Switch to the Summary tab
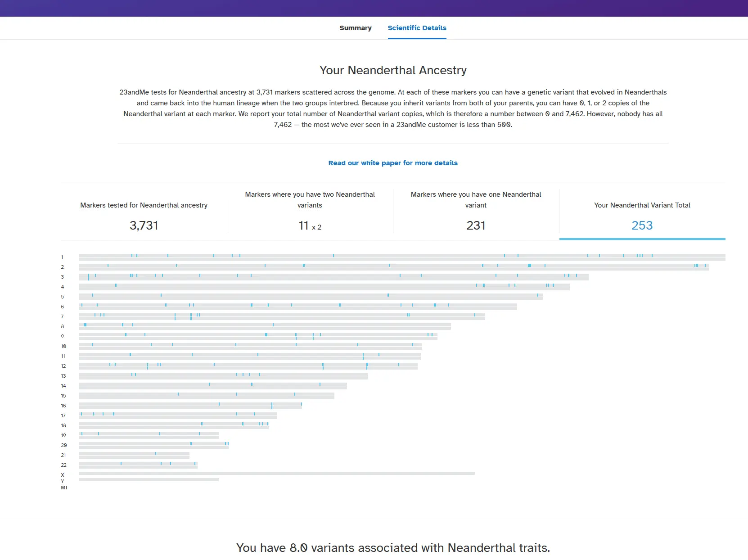 [355, 28]
